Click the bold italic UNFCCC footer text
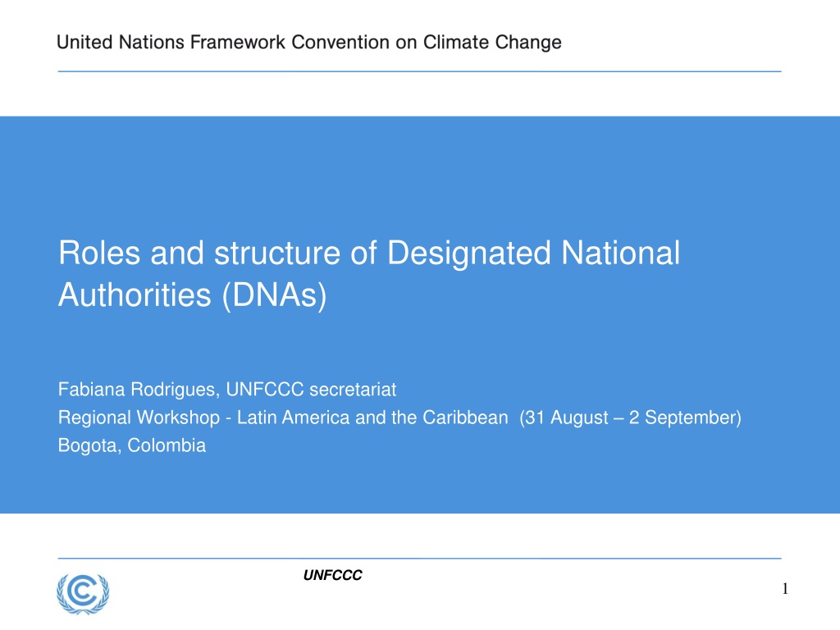Image resolution: width=840 pixels, height=630 pixels. click(x=333, y=575)
